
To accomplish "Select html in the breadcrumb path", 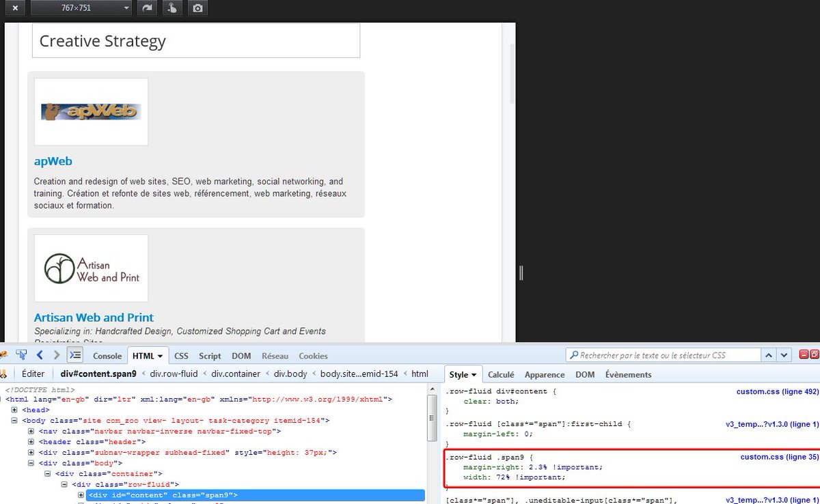I will (x=420, y=374).
